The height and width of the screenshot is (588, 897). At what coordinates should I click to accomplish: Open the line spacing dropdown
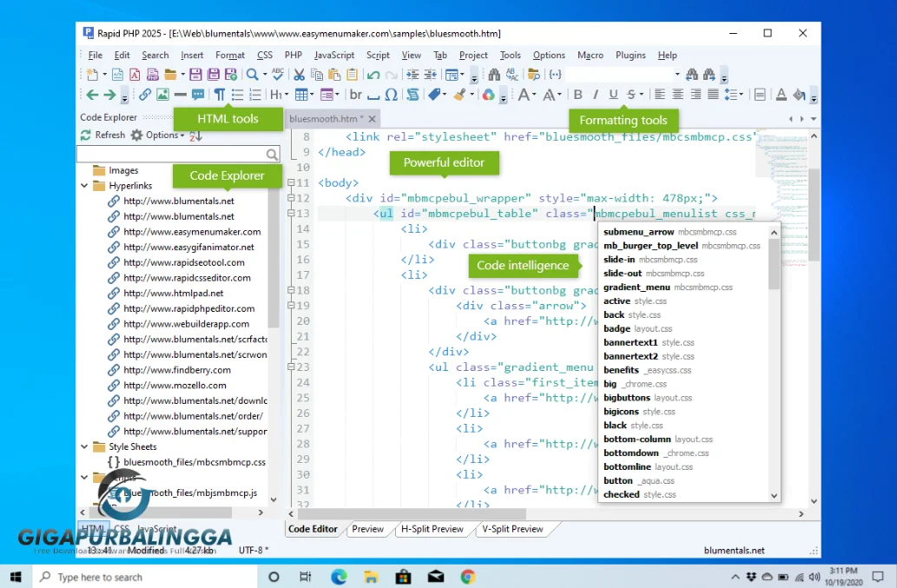[x=742, y=95]
